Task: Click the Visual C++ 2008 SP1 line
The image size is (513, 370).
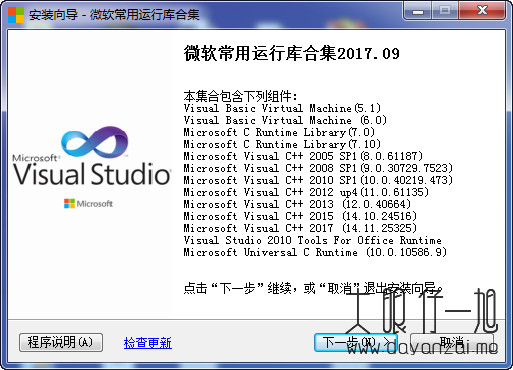Action: (x=318, y=168)
